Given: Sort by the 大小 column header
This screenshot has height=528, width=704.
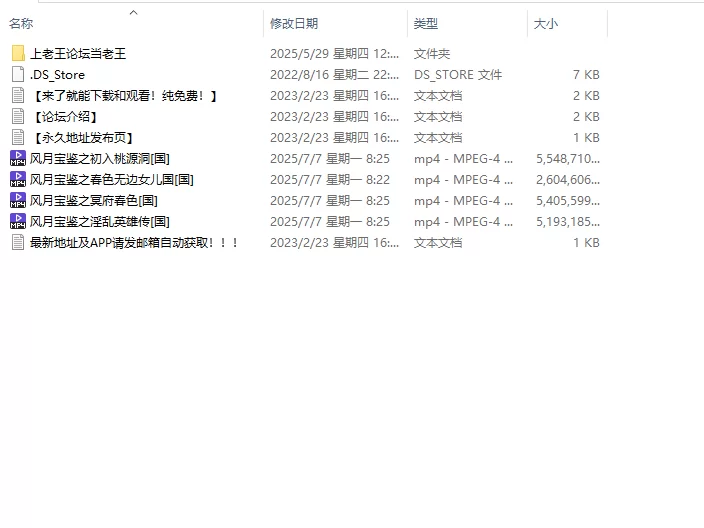Looking at the screenshot, I should pos(546,23).
